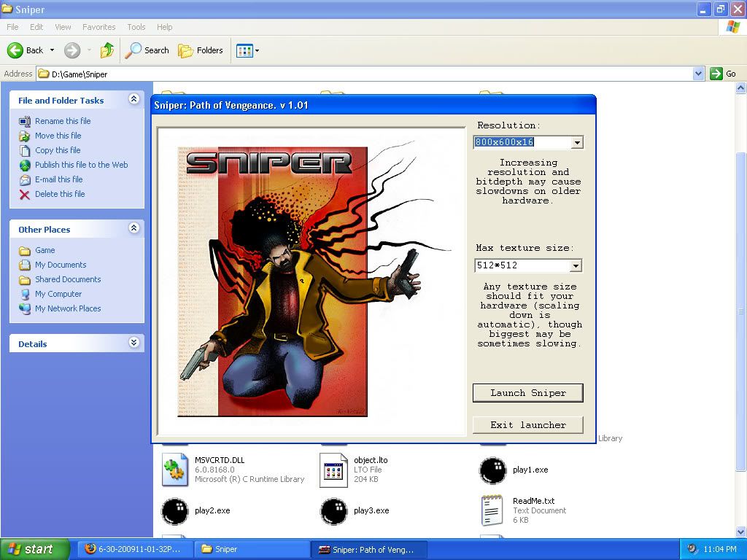Select the play3.exe icon
747x560 pixels.
pyautogui.click(x=334, y=511)
